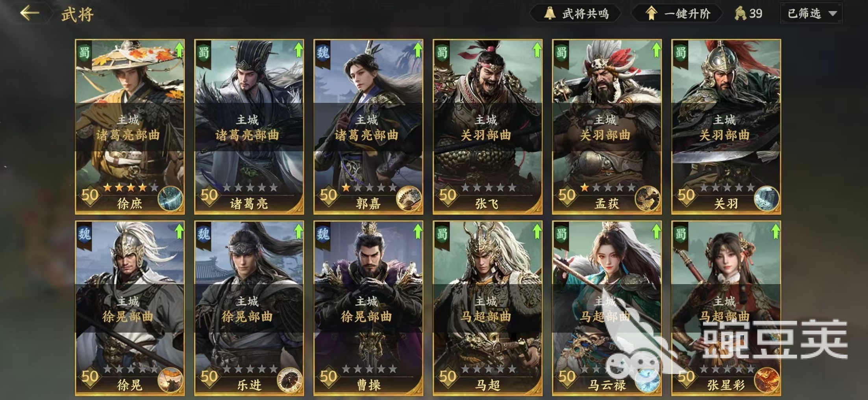Go back using the arrow icon
868x400 pixels.
click(30, 13)
